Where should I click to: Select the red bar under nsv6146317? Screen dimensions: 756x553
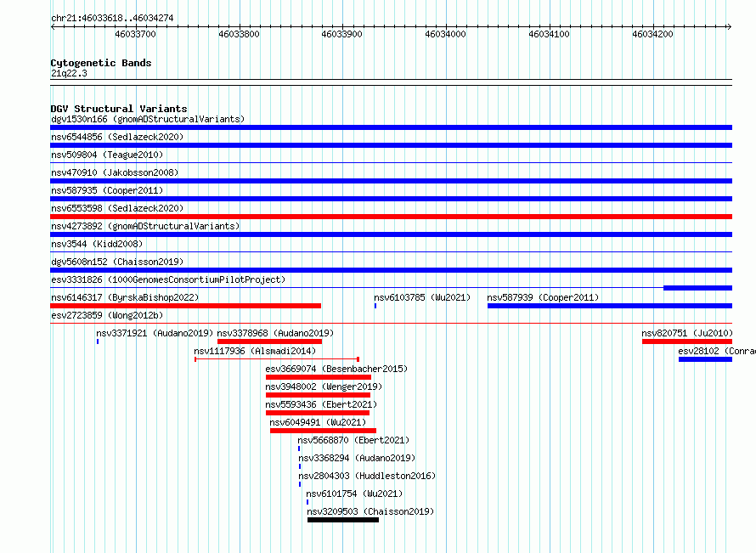click(x=186, y=306)
